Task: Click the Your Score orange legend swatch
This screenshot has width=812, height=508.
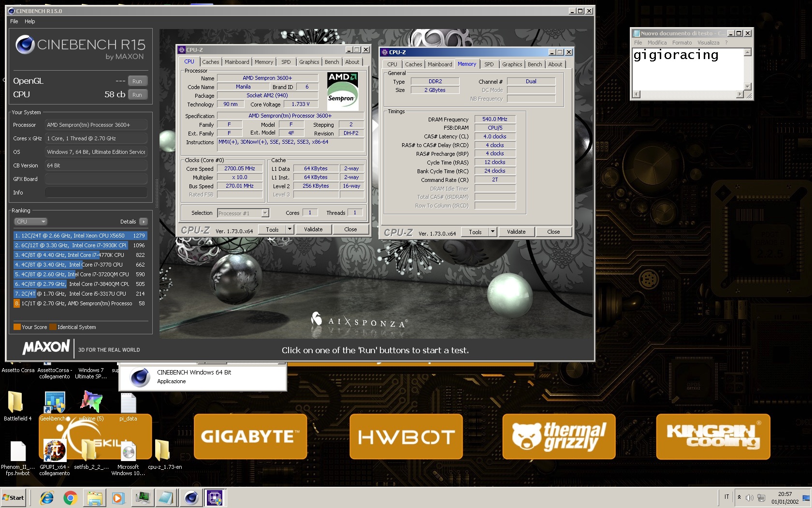Action: (x=17, y=327)
